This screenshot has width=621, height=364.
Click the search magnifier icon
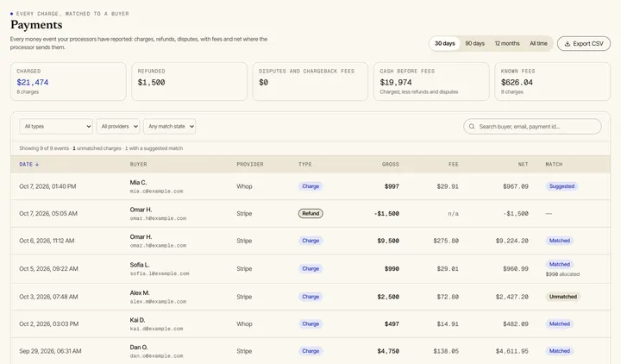pos(472,126)
